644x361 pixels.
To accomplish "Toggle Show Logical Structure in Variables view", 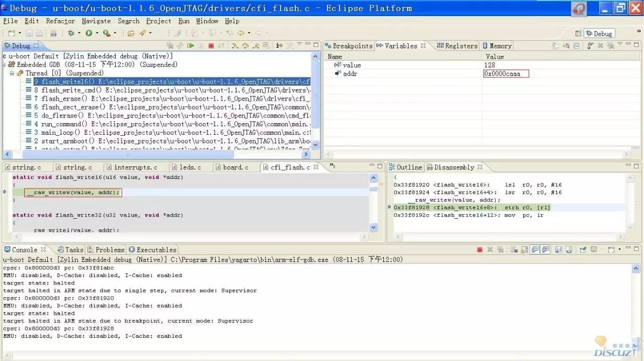I will (x=566, y=46).
